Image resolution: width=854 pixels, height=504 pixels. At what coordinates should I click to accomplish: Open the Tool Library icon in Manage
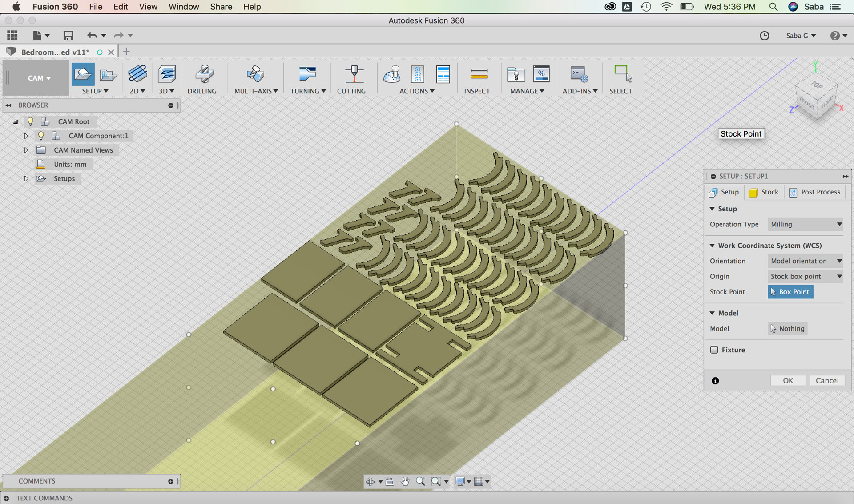coord(516,74)
